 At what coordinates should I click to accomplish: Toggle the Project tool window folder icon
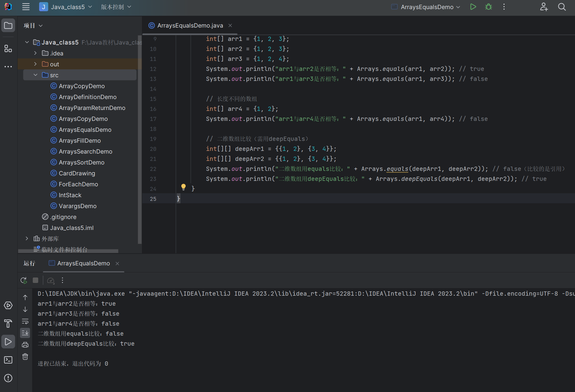pyautogui.click(x=8, y=25)
